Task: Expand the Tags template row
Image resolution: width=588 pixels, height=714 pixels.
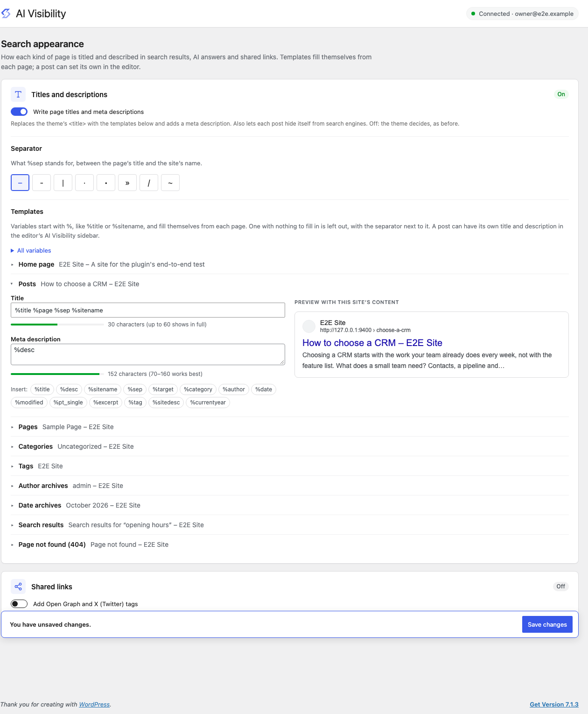Action: [x=290, y=466]
